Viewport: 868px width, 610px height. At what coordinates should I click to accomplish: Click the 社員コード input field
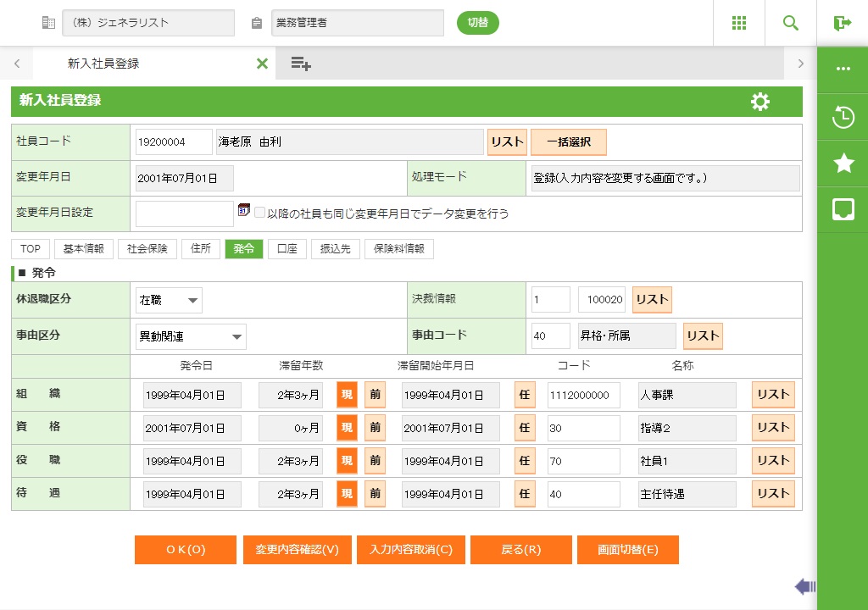pyautogui.click(x=174, y=142)
